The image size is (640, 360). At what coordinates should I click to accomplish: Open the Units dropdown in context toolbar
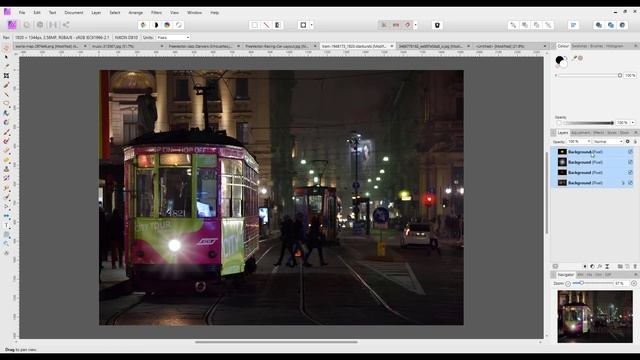click(173, 38)
